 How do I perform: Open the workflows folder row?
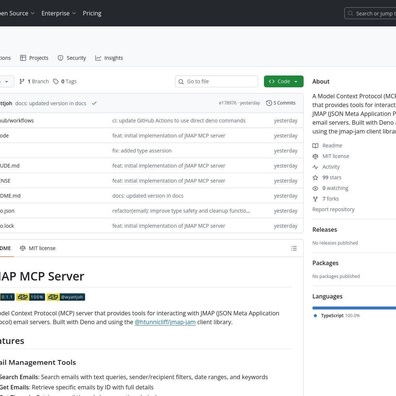click(152, 121)
